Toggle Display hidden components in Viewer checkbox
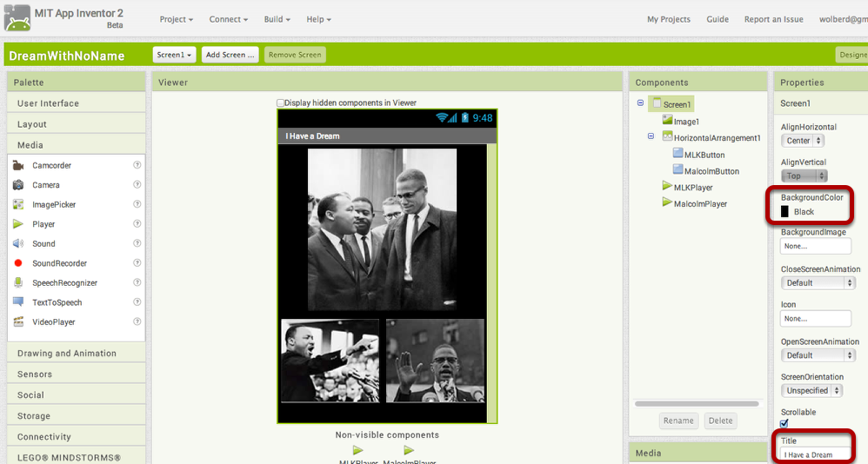Image resolution: width=868 pixels, height=464 pixels. point(280,103)
